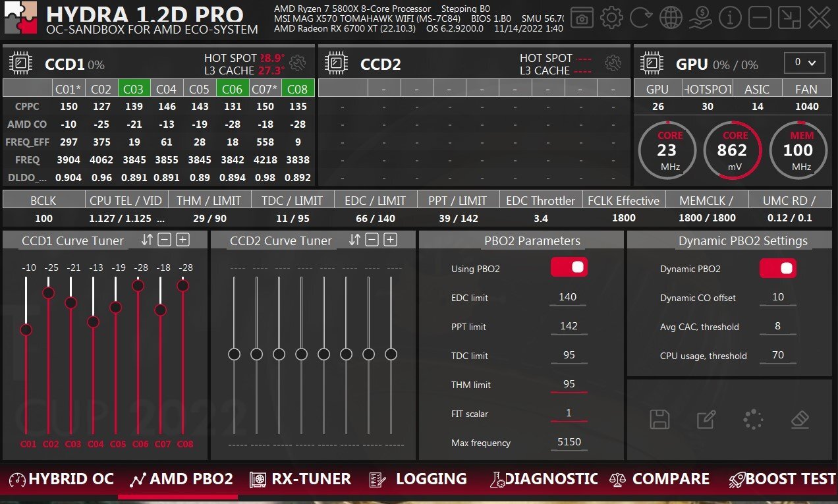Click the C01 curve slider handle
The image size is (838, 504).
coord(26,329)
